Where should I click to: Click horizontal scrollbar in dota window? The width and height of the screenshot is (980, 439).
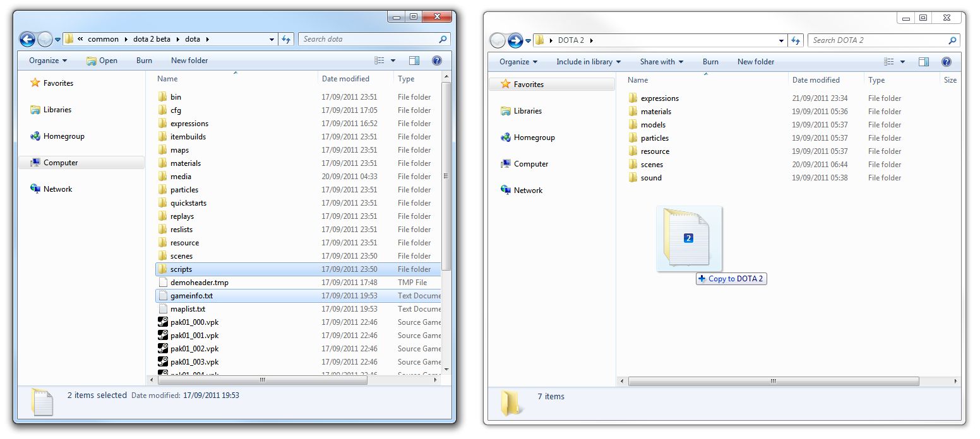[x=262, y=380]
